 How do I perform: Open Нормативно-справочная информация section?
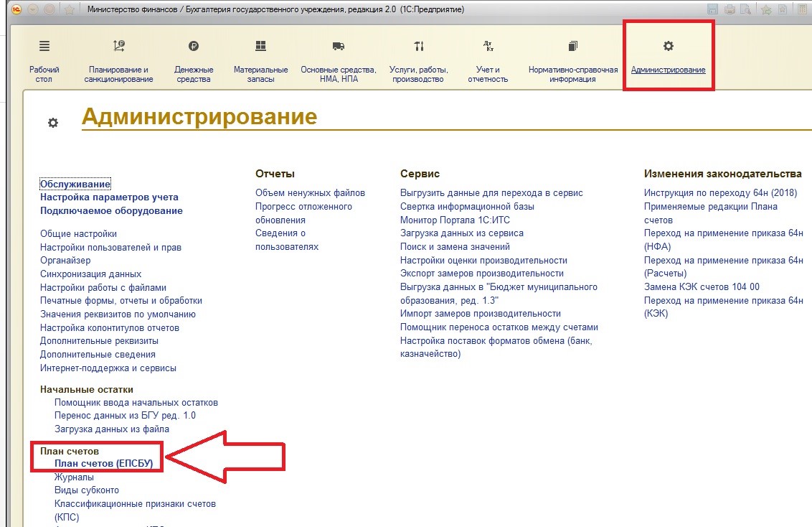click(x=572, y=60)
